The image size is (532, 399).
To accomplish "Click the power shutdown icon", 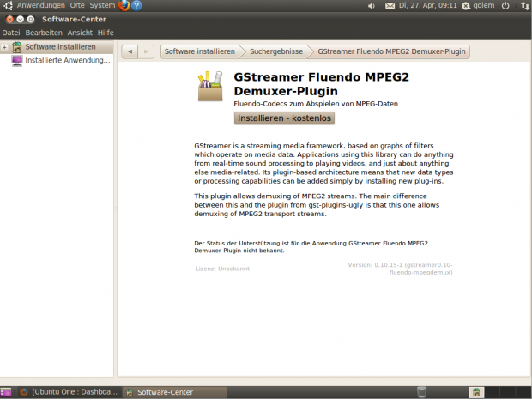I will [x=504, y=6].
